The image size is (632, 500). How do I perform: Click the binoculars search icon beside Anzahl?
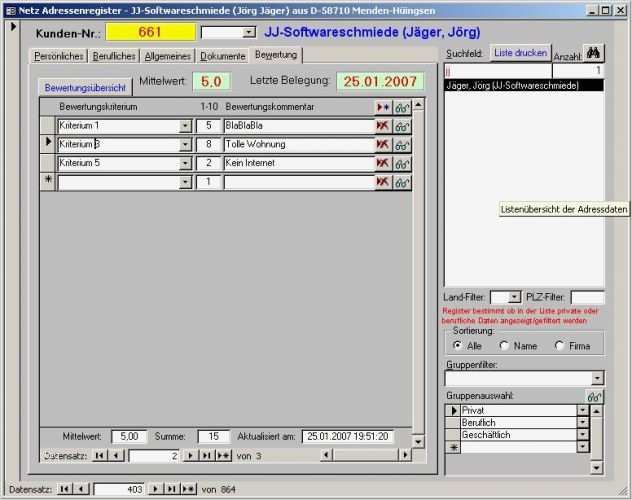[x=593, y=53]
